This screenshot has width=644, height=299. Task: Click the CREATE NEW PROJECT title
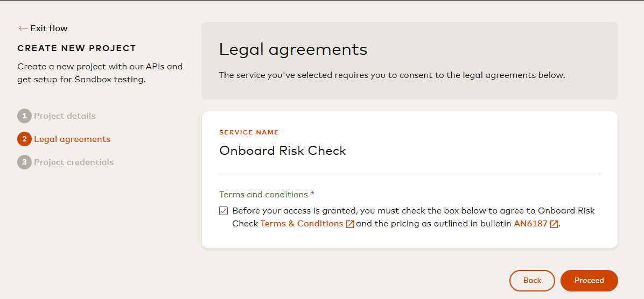pos(77,48)
